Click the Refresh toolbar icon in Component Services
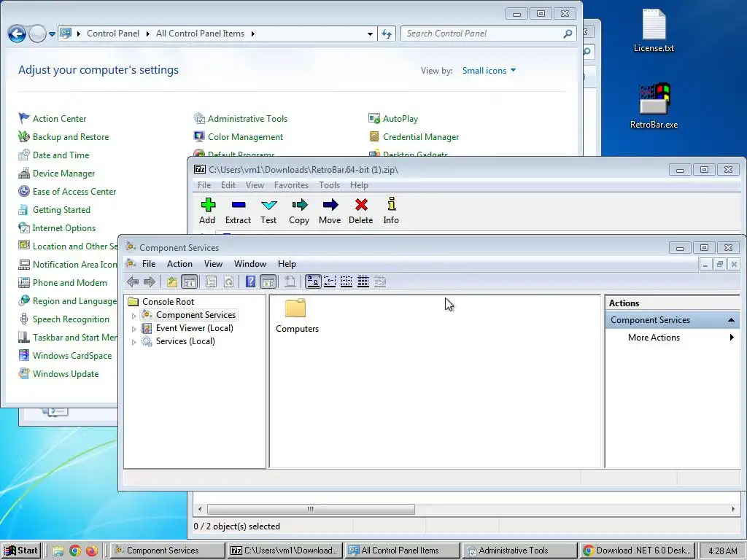 228,282
